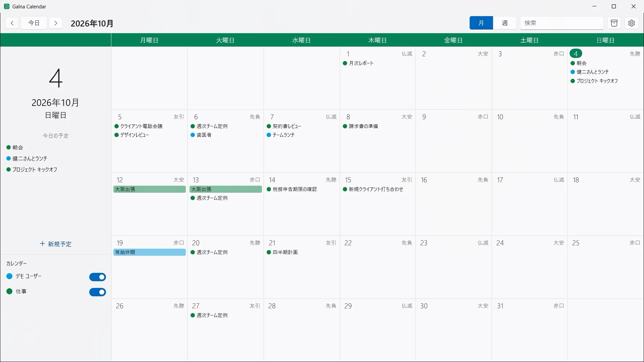Open the settings gear icon
The width and height of the screenshot is (644, 362).
[632, 23]
